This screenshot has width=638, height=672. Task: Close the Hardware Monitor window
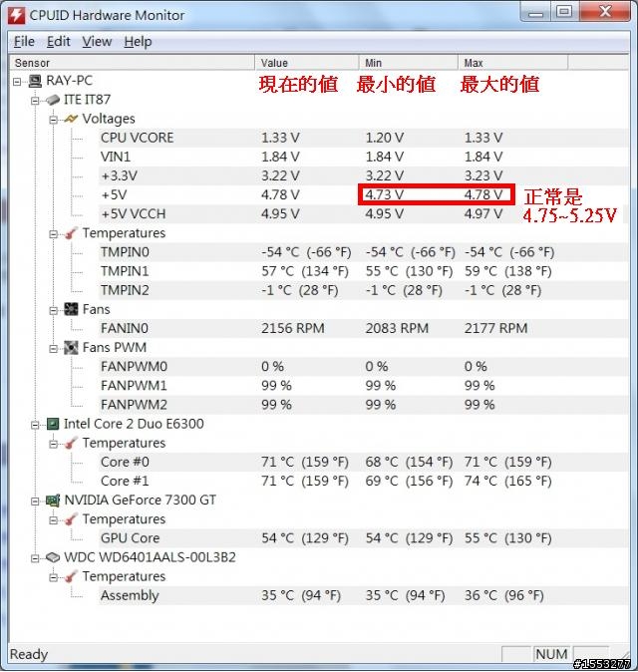pyautogui.click(x=604, y=12)
